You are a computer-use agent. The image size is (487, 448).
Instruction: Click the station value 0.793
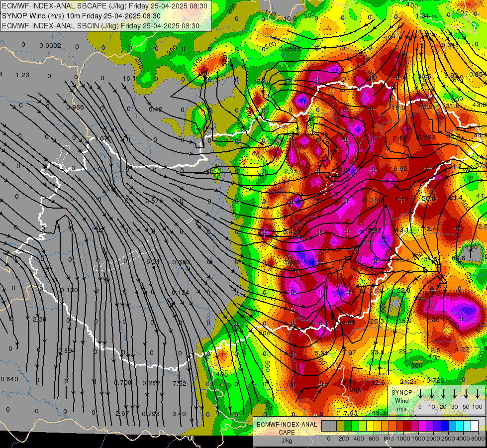pos(151,414)
